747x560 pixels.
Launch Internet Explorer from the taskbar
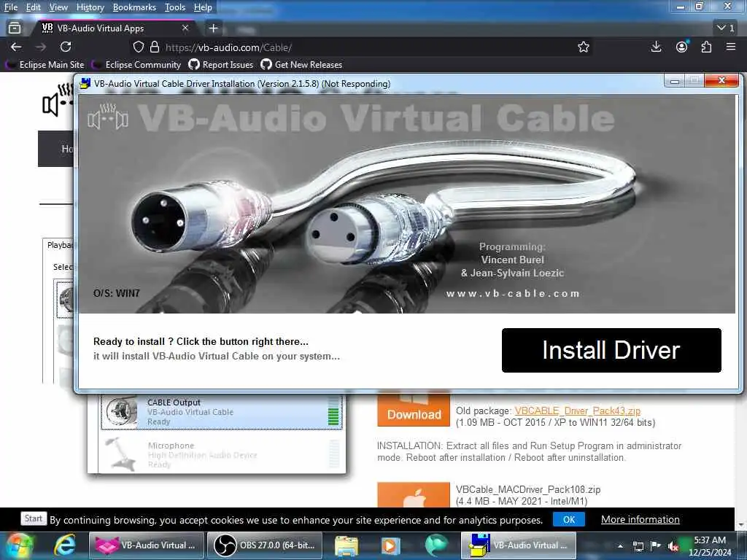click(x=64, y=545)
